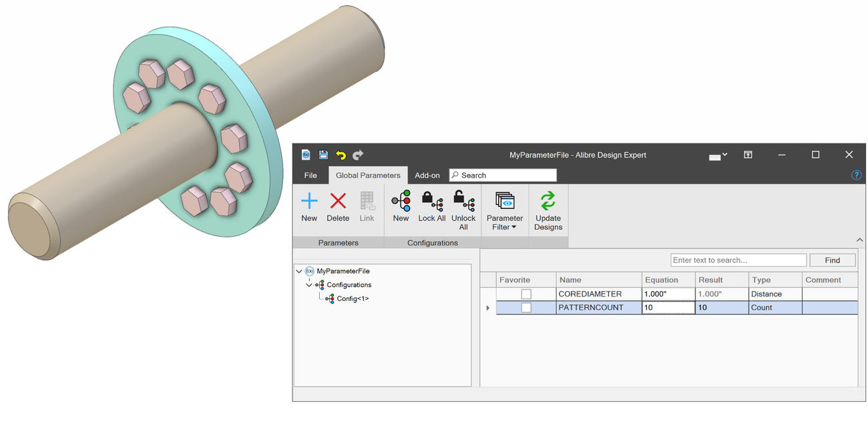Screen dimensions: 868x421
Task: Click the yellow Undo arrow
Action: (341, 155)
